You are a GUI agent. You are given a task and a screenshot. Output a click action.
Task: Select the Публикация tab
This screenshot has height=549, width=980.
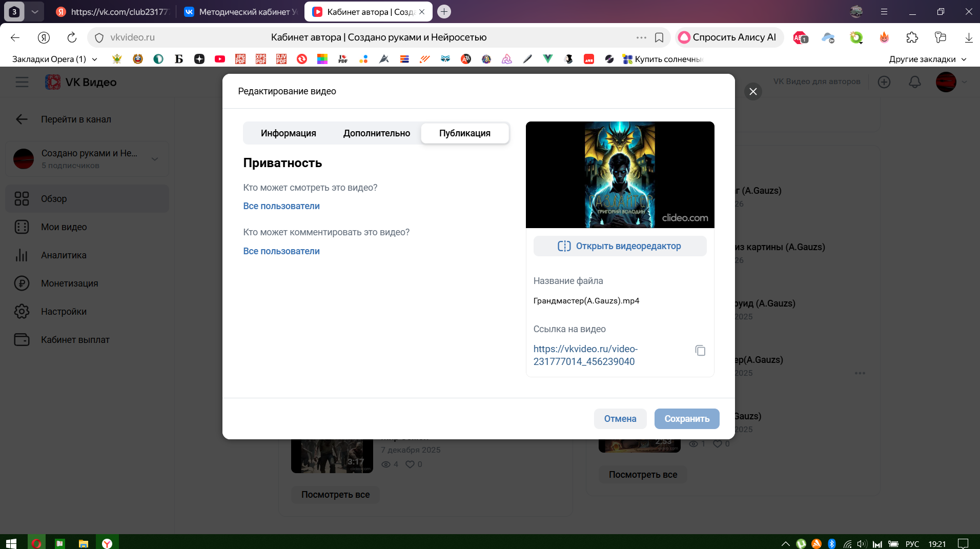point(464,133)
